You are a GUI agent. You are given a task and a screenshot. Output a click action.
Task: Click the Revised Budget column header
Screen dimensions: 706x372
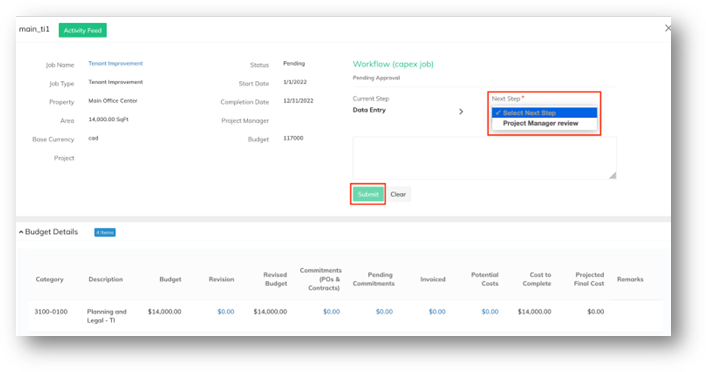coord(275,279)
